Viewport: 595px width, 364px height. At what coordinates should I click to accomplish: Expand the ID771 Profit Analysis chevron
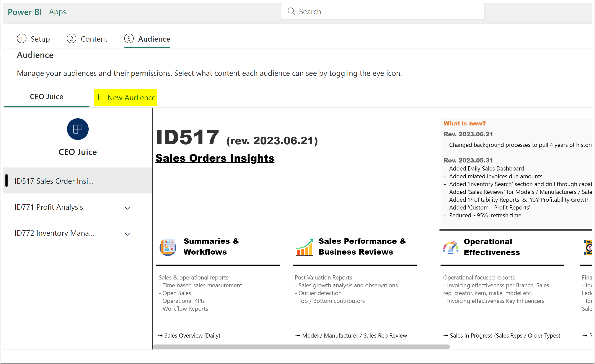tap(127, 208)
